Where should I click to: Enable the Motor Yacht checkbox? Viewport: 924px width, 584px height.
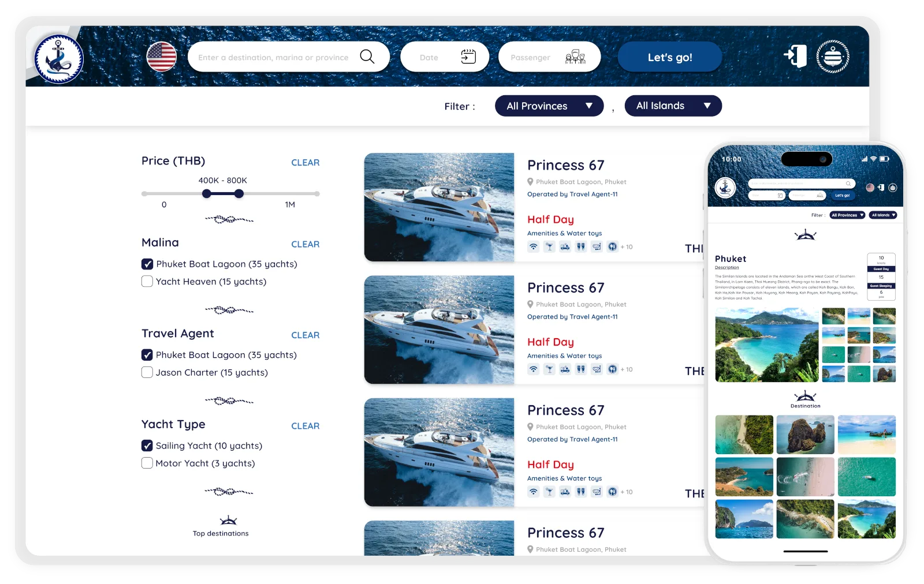tap(147, 463)
